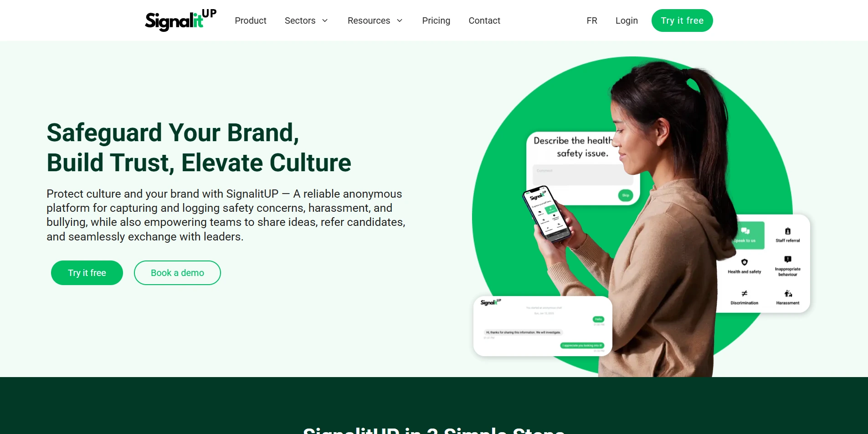
Task: Expand the Sectors dropdown chevron
Action: 325,20
